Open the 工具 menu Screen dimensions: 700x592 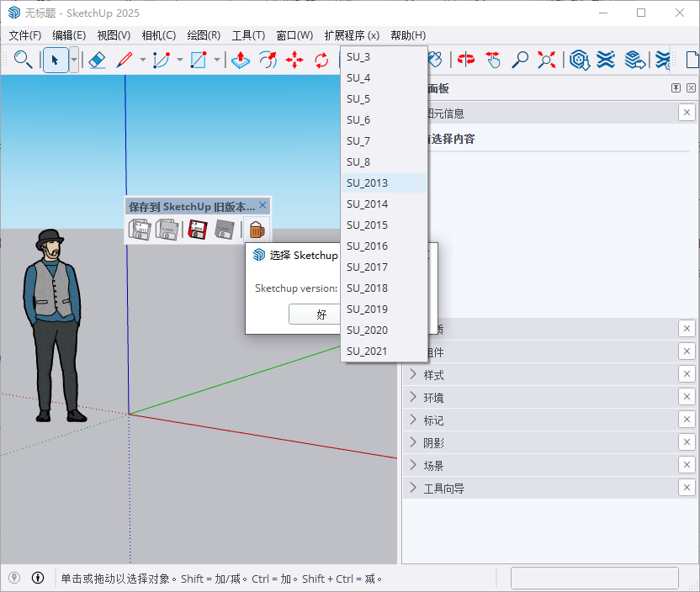247,35
